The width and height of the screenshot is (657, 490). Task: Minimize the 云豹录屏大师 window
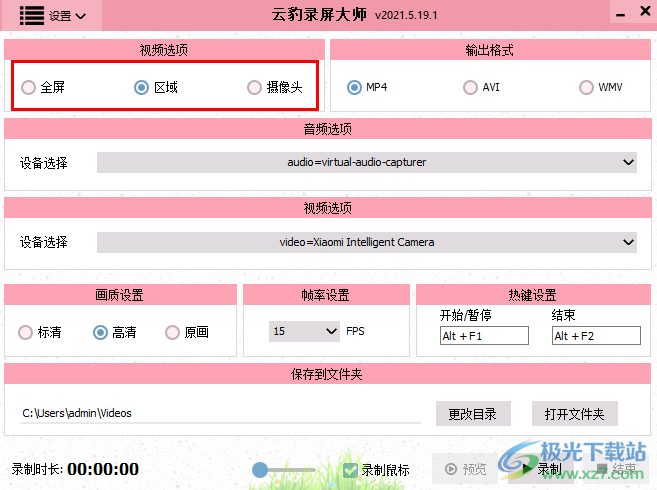tap(621, 15)
